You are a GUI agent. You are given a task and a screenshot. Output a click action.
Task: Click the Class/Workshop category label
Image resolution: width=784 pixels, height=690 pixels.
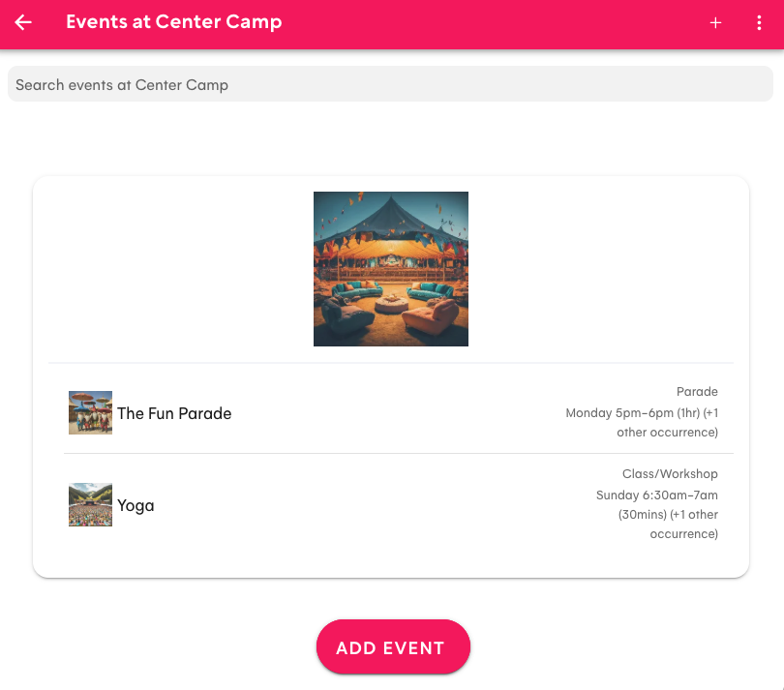[x=670, y=473]
